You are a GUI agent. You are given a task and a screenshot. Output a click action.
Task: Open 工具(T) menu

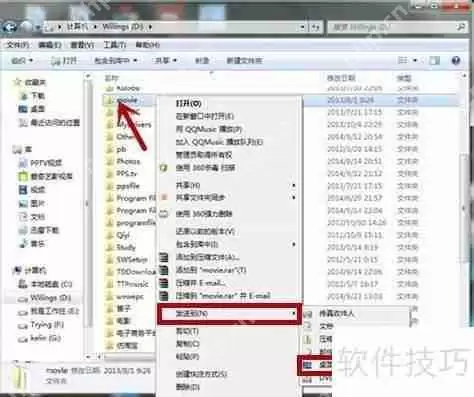(114, 45)
